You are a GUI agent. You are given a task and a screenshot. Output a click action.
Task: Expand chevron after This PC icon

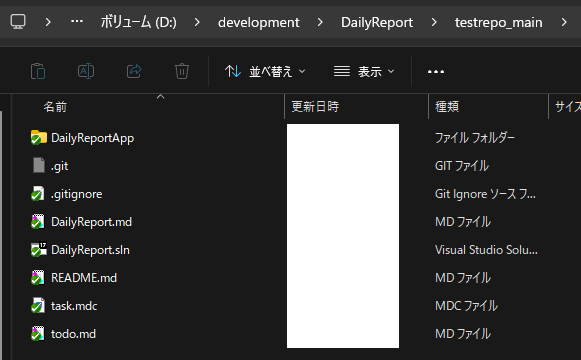(48, 22)
